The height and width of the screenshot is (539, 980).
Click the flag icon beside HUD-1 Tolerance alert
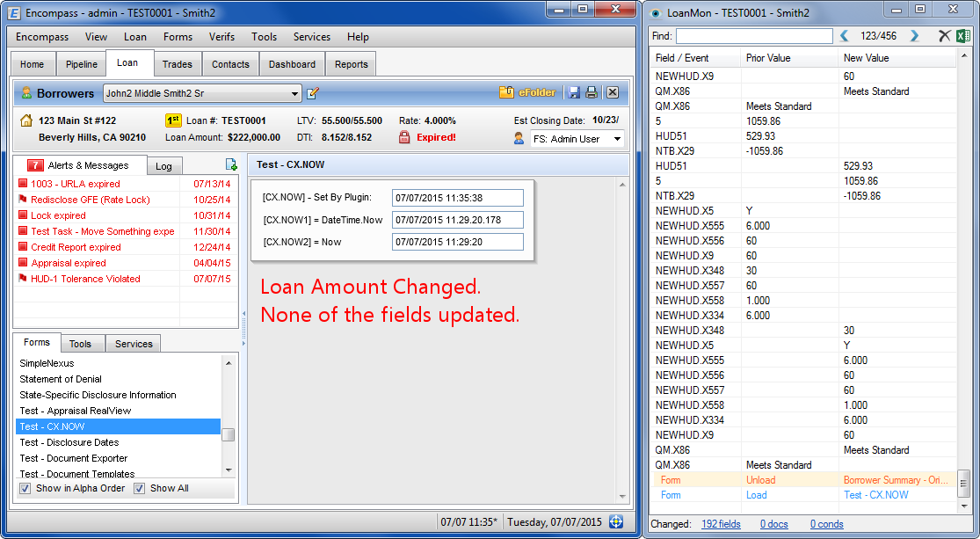[23, 278]
